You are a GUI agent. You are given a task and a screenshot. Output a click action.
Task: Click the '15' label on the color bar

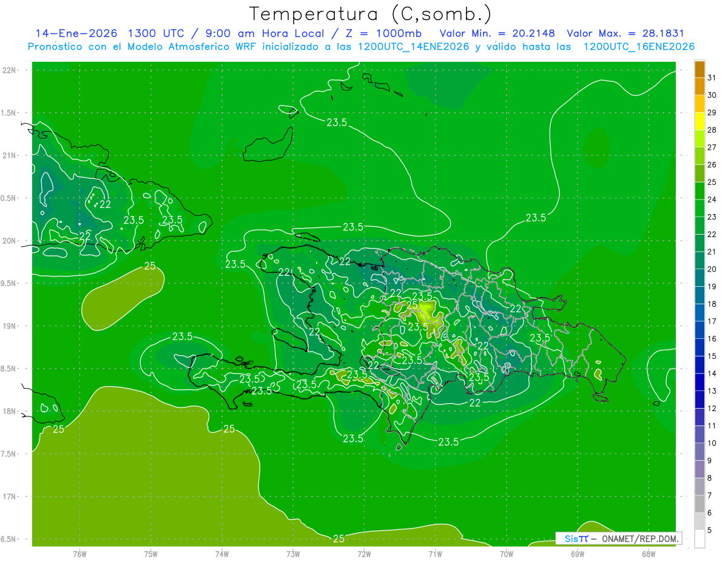(x=712, y=356)
